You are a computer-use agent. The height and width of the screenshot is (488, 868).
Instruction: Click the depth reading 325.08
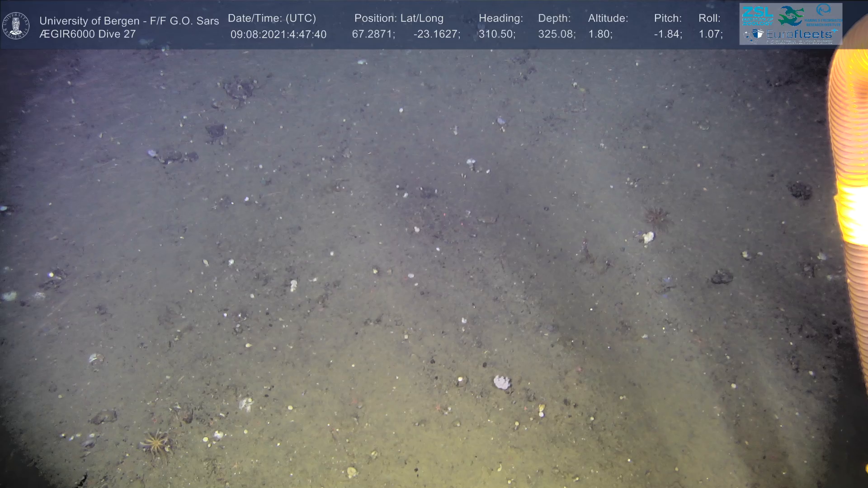click(x=556, y=34)
